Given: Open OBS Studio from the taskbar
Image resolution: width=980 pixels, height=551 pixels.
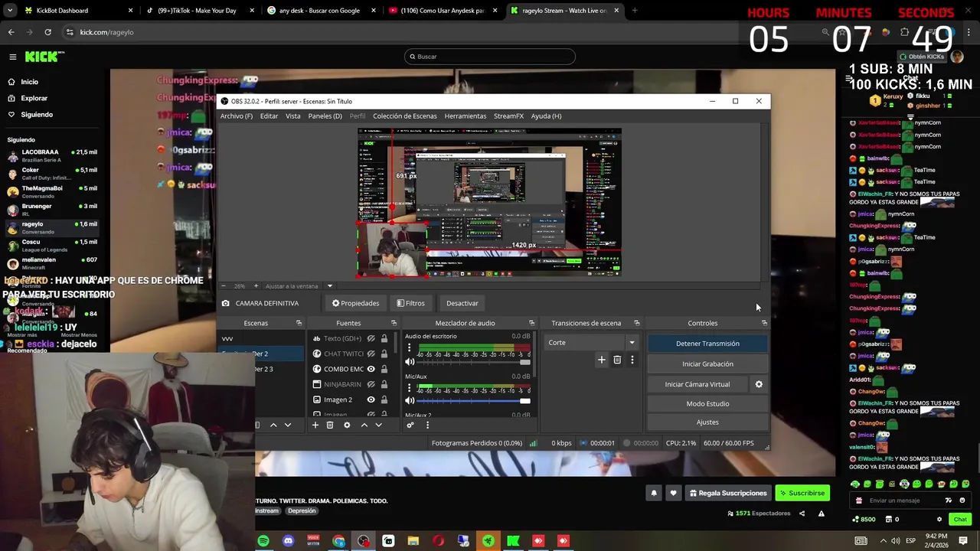Looking at the screenshot, I should tap(363, 541).
